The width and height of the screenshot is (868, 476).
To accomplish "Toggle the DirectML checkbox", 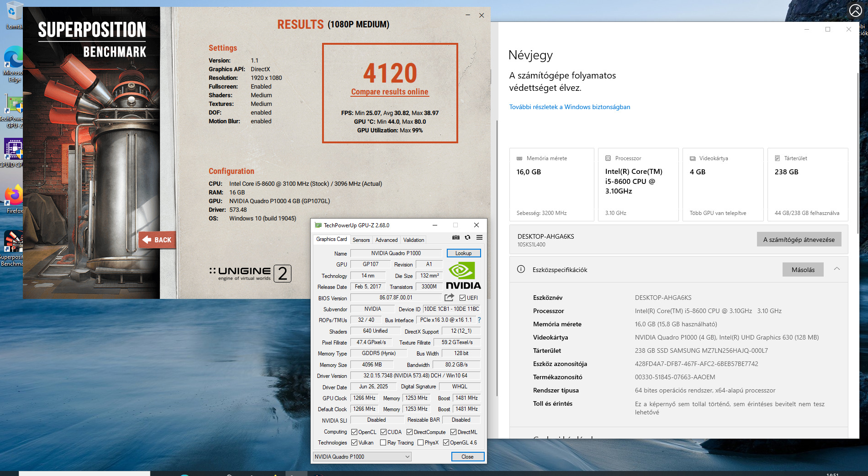I will point(453,432).
